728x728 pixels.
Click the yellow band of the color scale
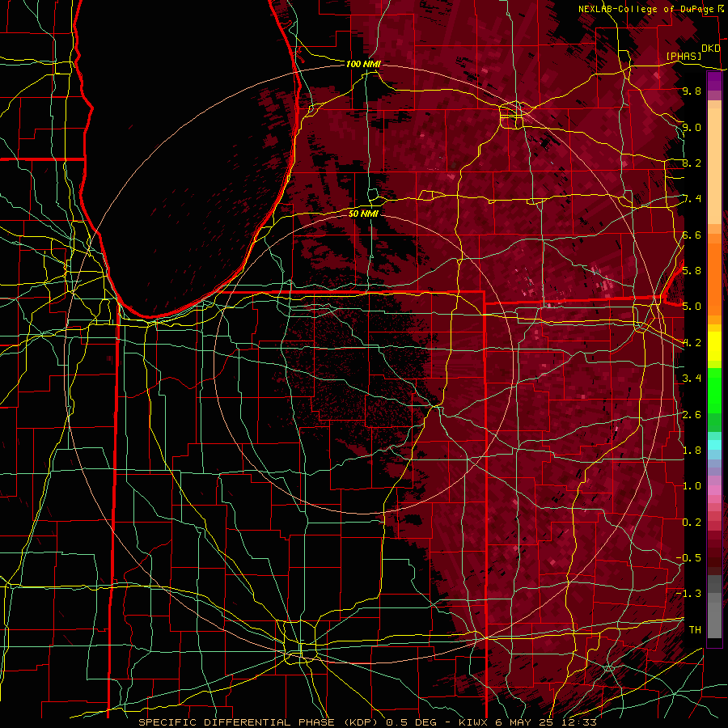[x=714, y=346]
